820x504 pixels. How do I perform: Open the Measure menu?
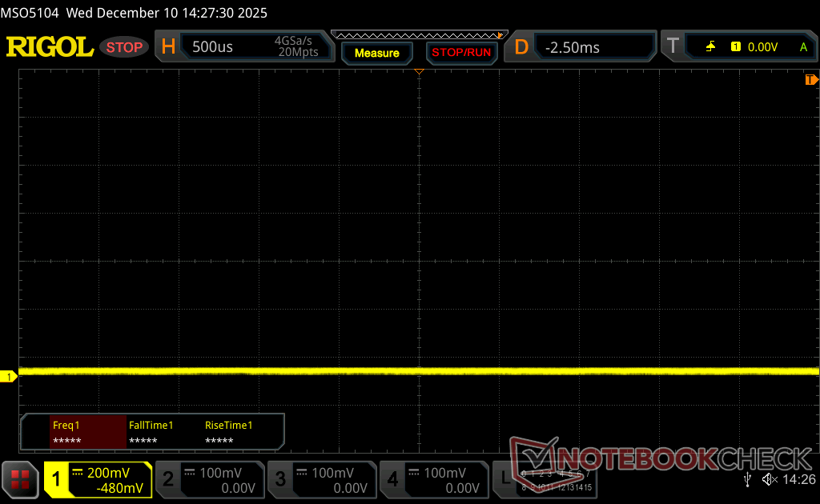(x=376, y=53)
